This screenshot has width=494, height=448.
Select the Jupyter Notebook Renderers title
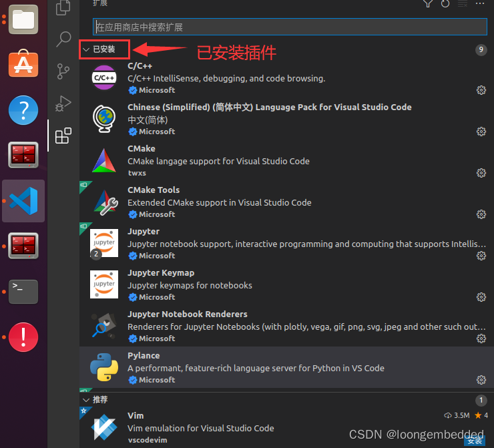pyautogui.click(x=188, y=314)
